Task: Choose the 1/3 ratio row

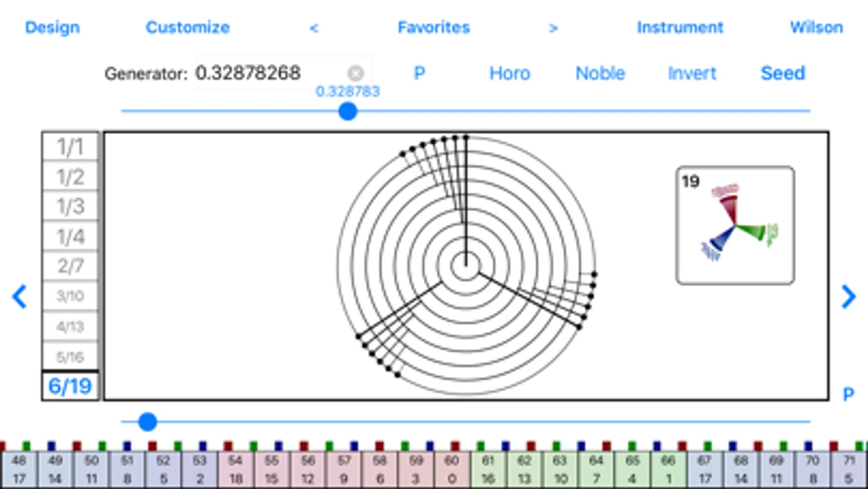Action: pyautogui.click(x=71, y=206)
